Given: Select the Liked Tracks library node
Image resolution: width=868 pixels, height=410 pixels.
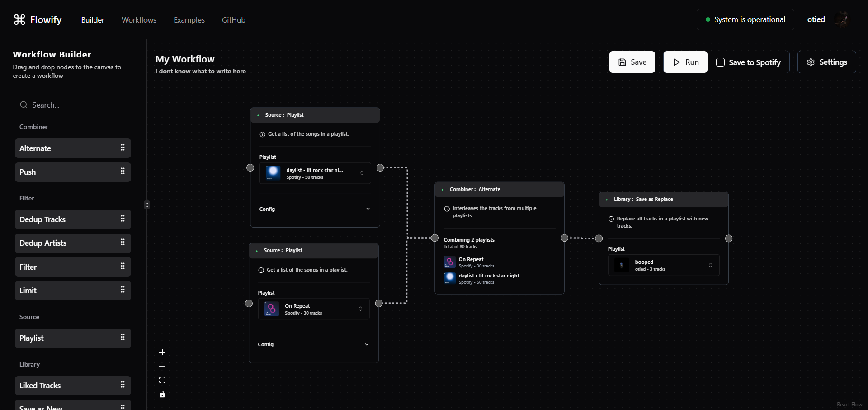Looking at the screenshot, I should (x=73, y=386).
